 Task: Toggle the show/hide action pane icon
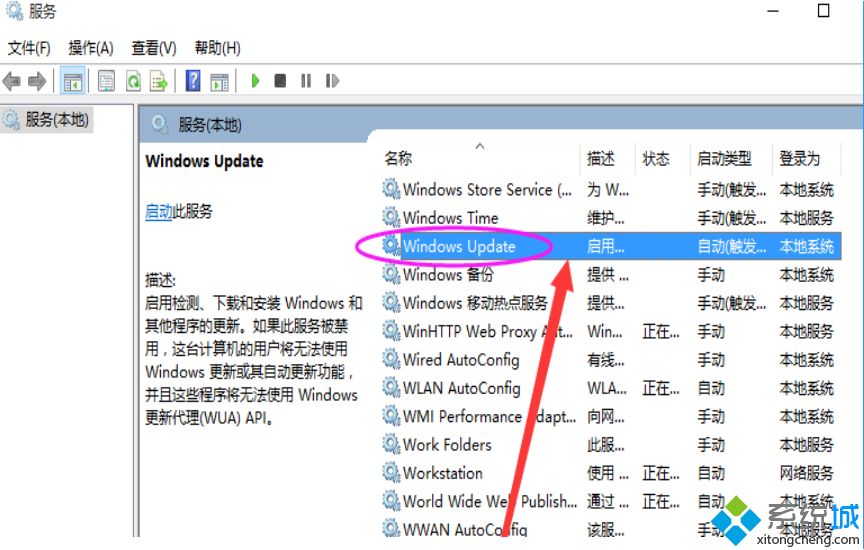tap(219, 82)
